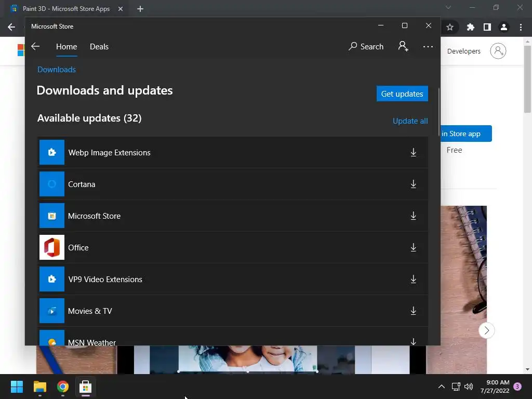Click the Store window scrollbar
Image resolution: width=532 pixels, height=399 pixels.
pyautogui.click(x=439, y=112)
